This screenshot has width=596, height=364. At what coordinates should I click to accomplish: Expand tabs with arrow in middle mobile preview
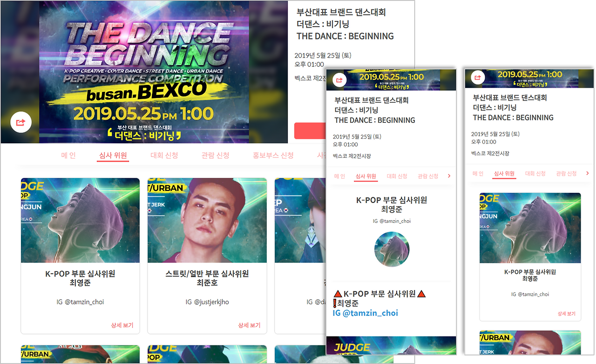(449, 176)
